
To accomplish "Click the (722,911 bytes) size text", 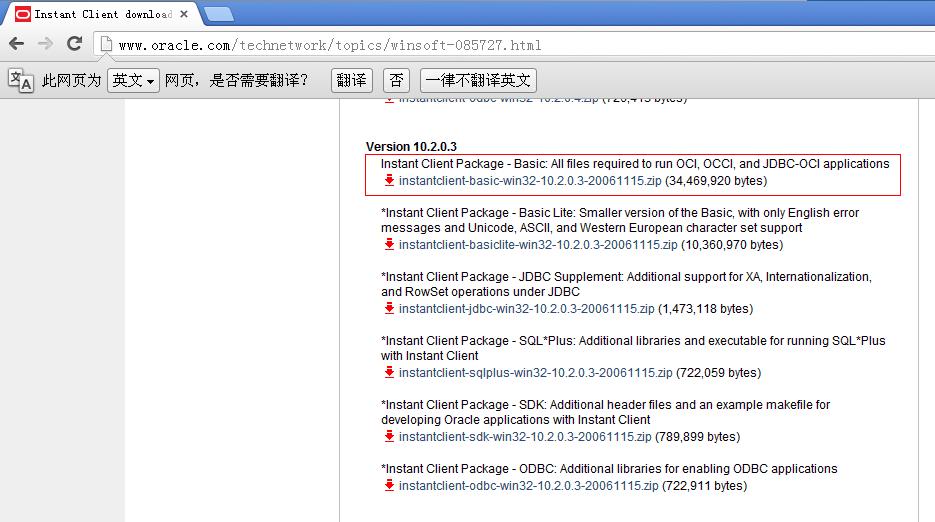I will pyautogui.click(x=704, y=486).
